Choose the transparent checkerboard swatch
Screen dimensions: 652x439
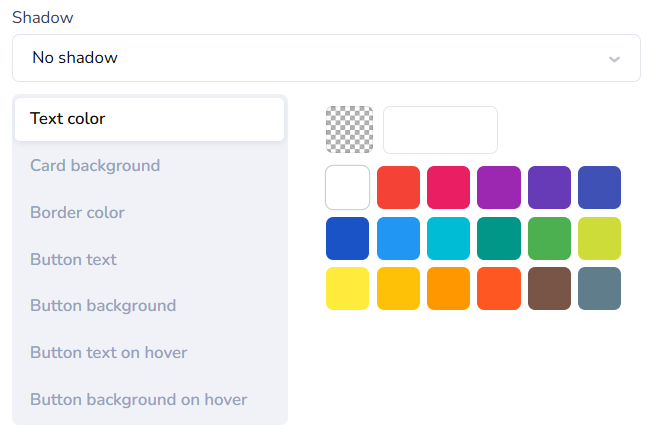pyautogui.click(x=349, y=130)
